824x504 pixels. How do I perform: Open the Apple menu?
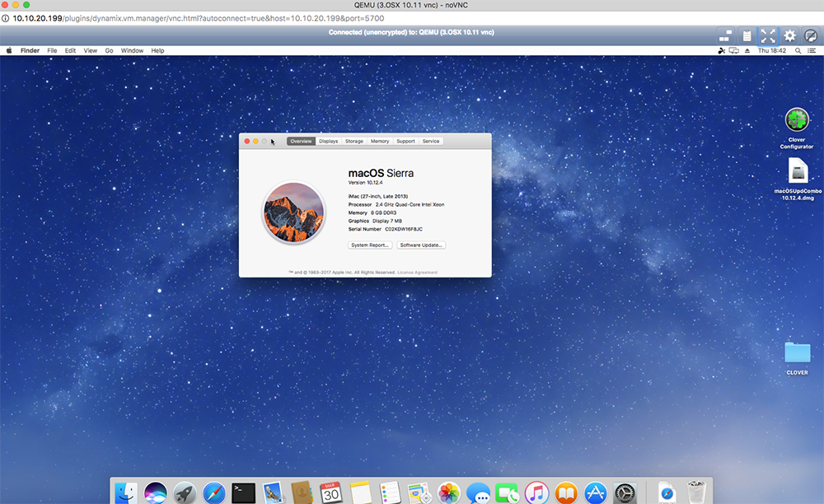(x=9, y=50)
